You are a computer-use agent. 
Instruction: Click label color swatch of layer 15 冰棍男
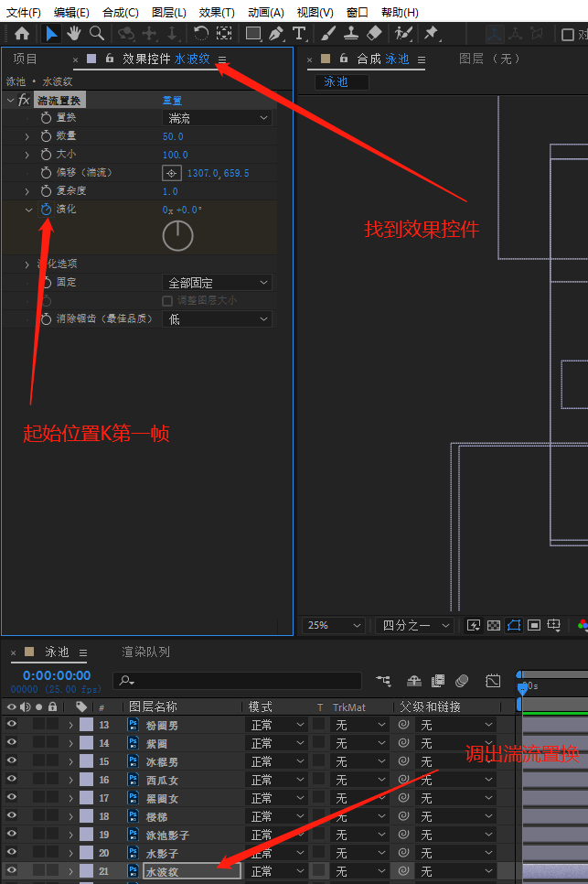coord(86,761)
